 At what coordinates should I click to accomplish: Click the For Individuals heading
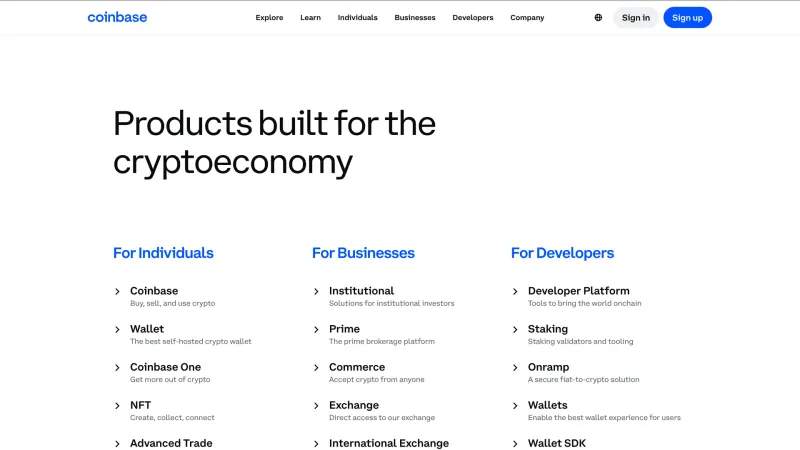(x=163, y=253)
